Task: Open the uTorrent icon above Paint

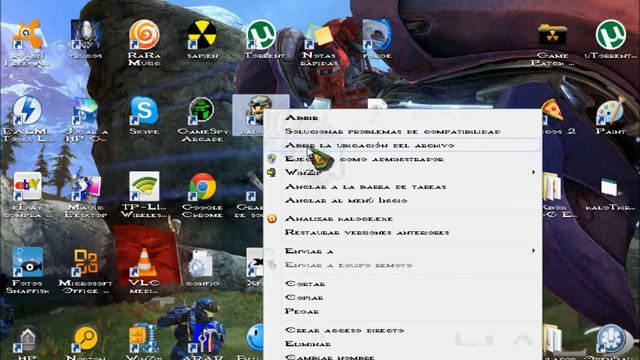Action: 611,36
